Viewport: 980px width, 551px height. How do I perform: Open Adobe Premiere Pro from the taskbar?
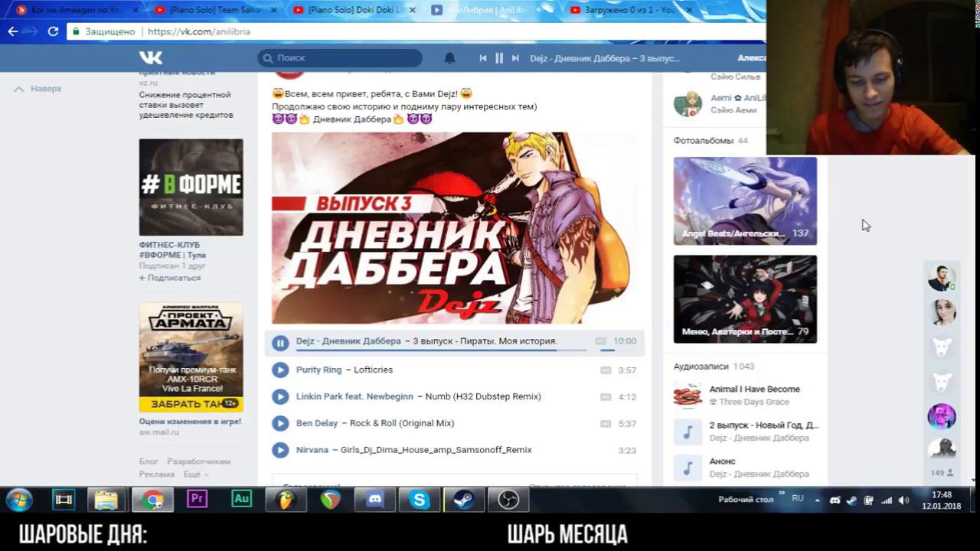(197, 499)
